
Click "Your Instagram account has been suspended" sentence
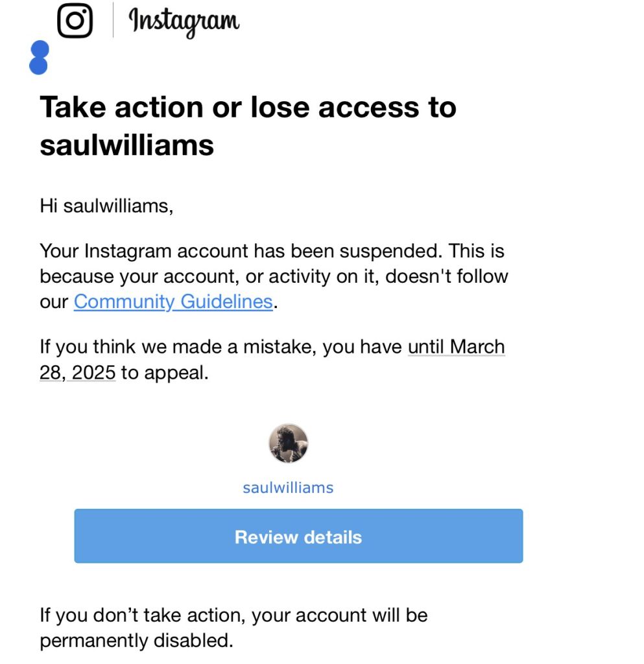241,251
